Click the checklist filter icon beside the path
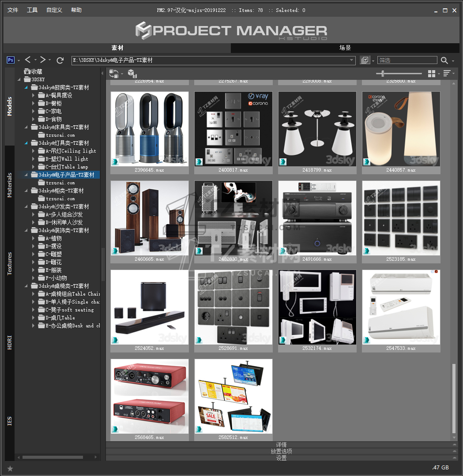Viewport: 463px width, 476px height. (365, 60)
